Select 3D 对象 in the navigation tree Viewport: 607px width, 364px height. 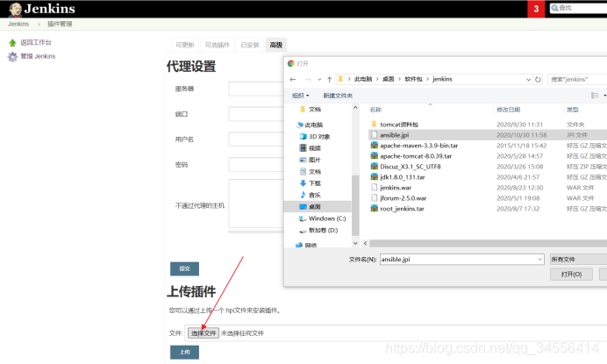[x=315, y=137]
